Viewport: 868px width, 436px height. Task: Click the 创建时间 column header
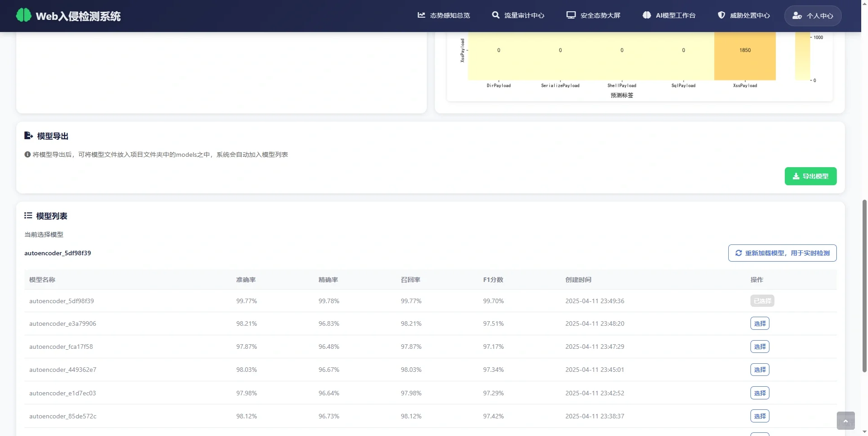click(578, 280)
